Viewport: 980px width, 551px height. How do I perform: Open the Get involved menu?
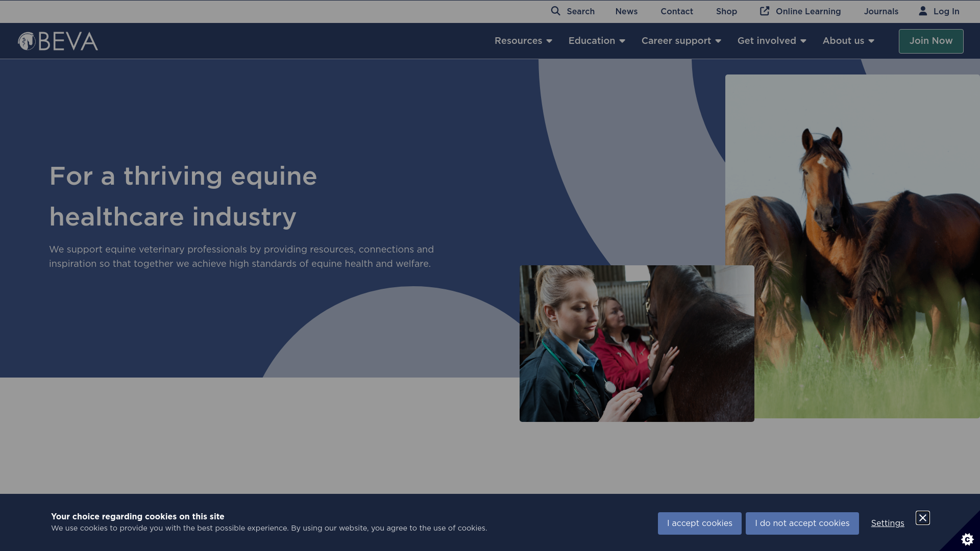767,41
